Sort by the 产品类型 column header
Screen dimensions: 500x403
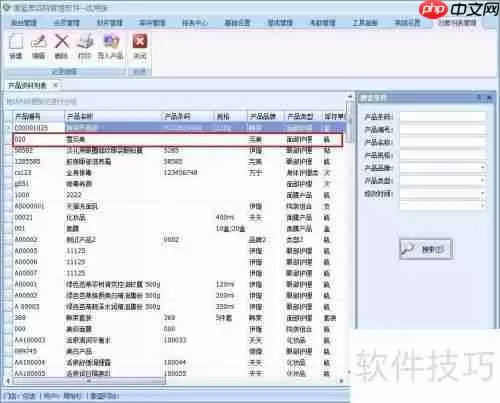coord(303,116)
